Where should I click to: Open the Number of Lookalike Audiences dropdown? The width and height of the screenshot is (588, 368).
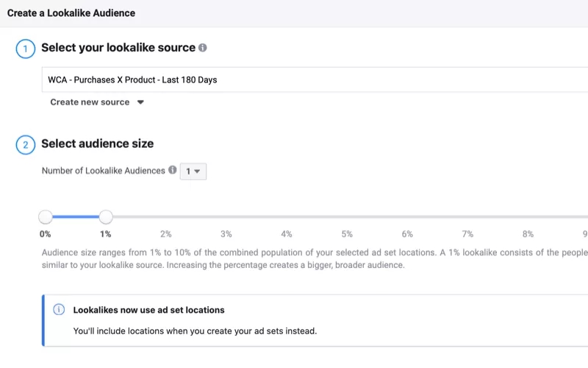tap(193, 171)
